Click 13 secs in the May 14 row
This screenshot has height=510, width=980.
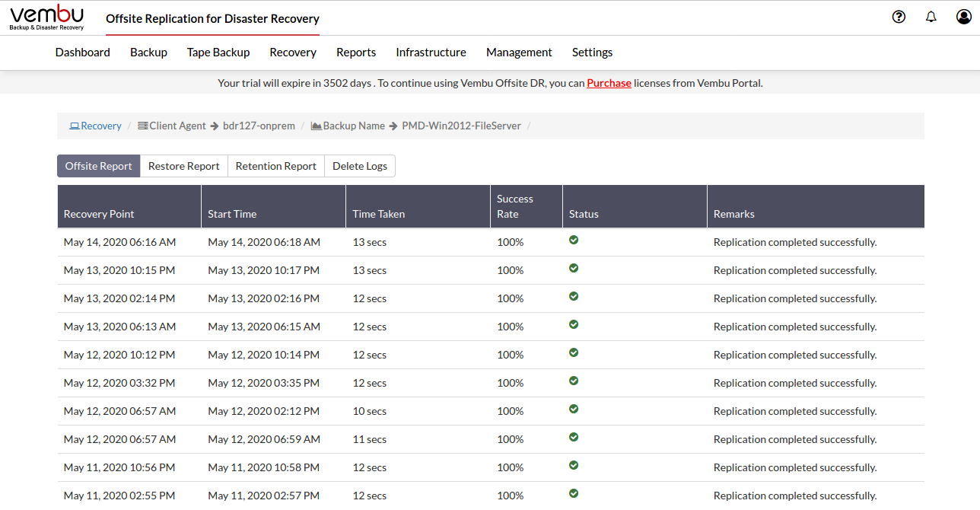tap(370, 242)
